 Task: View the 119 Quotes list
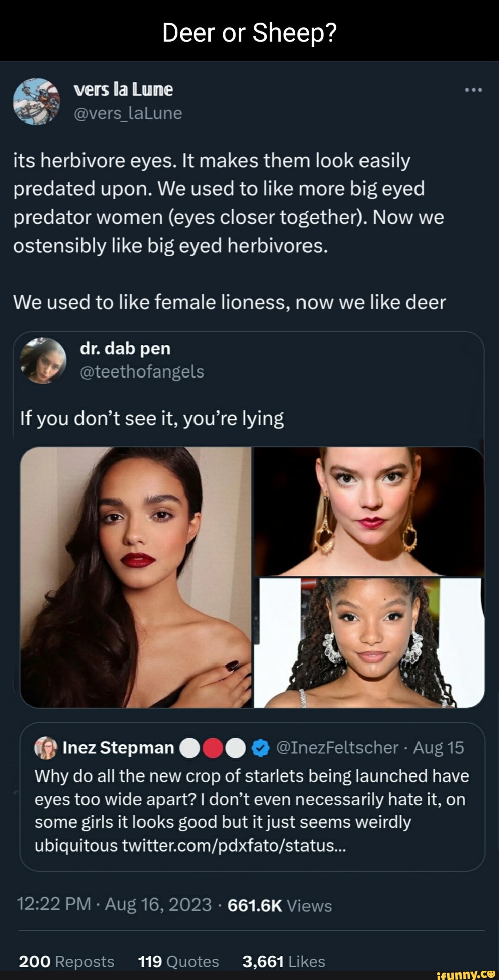point(178,962)
